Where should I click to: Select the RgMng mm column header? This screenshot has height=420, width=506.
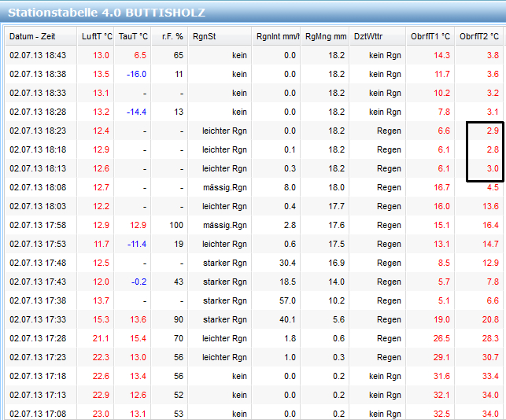(325, 37)
